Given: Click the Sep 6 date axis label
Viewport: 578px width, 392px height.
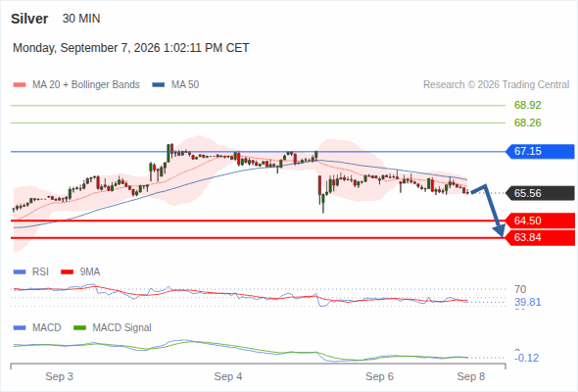Looking at the screenshot, I should click(379, 376).
